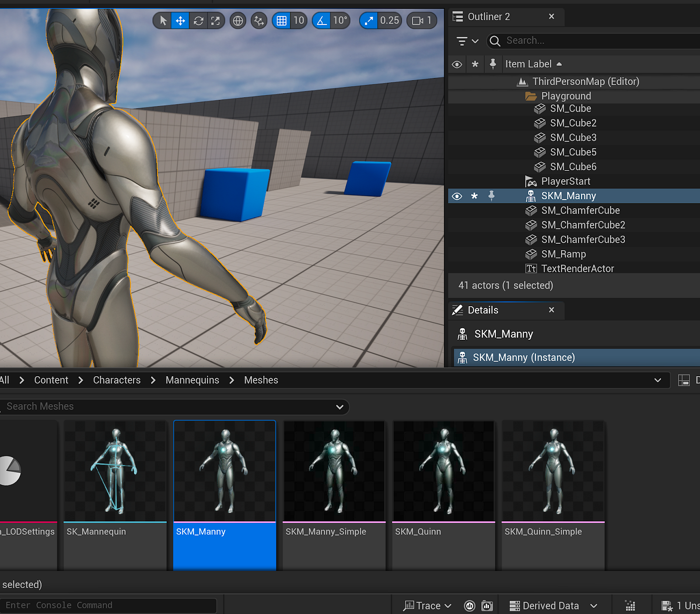Open the Trace dropdown menu
Viewport: 700px width, 614px height.
click(427, 606)
